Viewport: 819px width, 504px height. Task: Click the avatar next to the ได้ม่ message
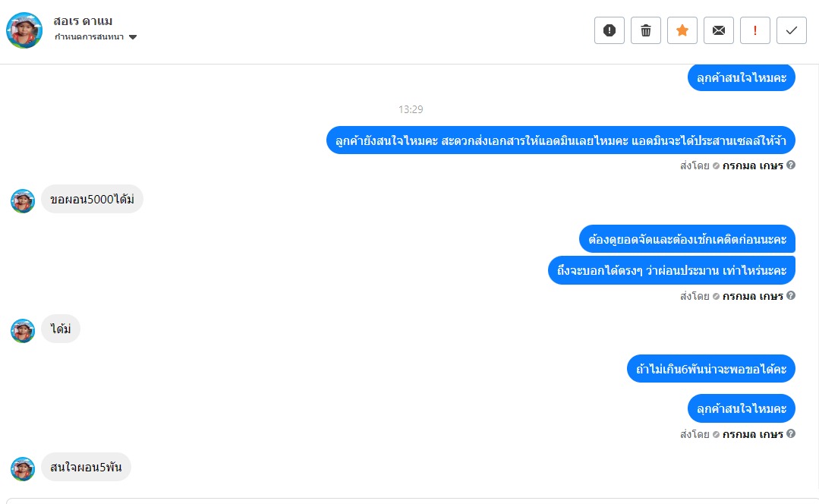pyautogui.click(x=23, y=330)
